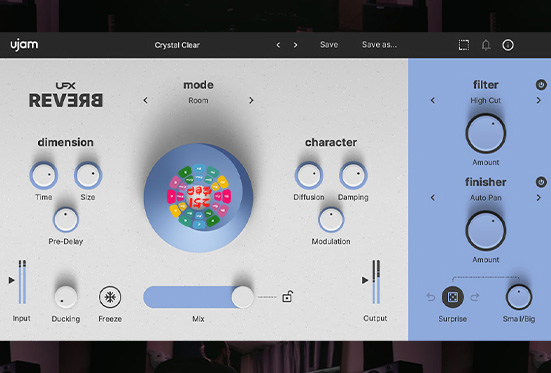Screen dimensions: 551x373
Task: Click the Damping knob
Action: pyautogui.click(x=353, y=175)
